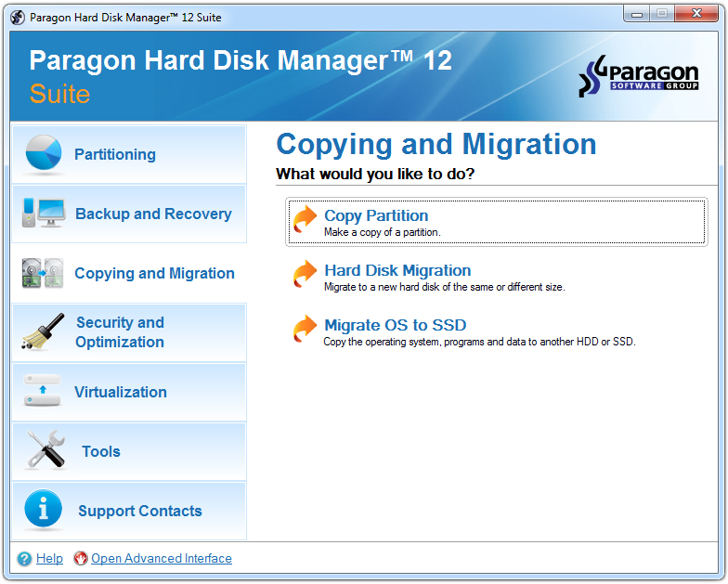The height and width of the screenshot is (584, 728).
Task: Click 'Make a copy of a partition.' description
Action: 383,232
